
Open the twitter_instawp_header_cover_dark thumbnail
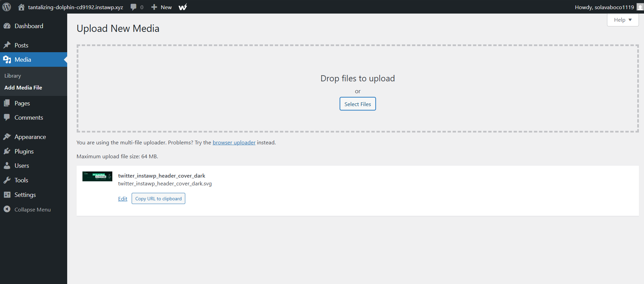tap(97, 176)
